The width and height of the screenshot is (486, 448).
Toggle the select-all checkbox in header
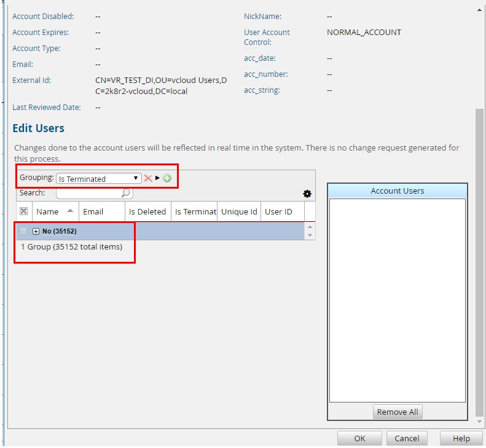click(24, 211)
